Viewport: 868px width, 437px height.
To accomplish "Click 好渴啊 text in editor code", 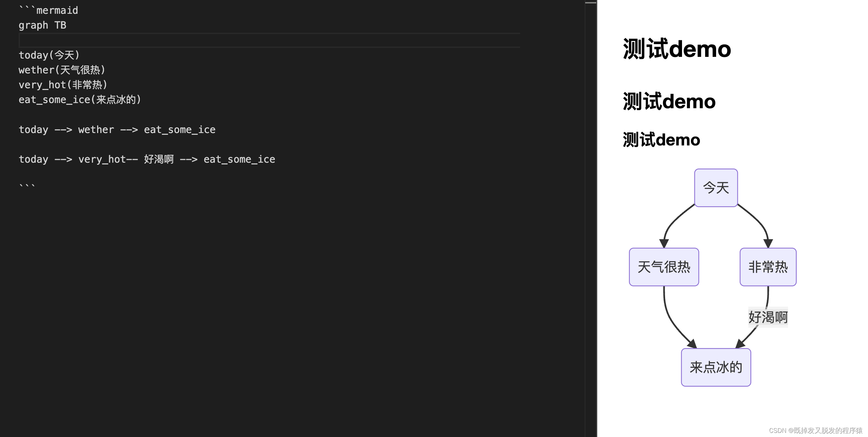I will click(159, 159).
